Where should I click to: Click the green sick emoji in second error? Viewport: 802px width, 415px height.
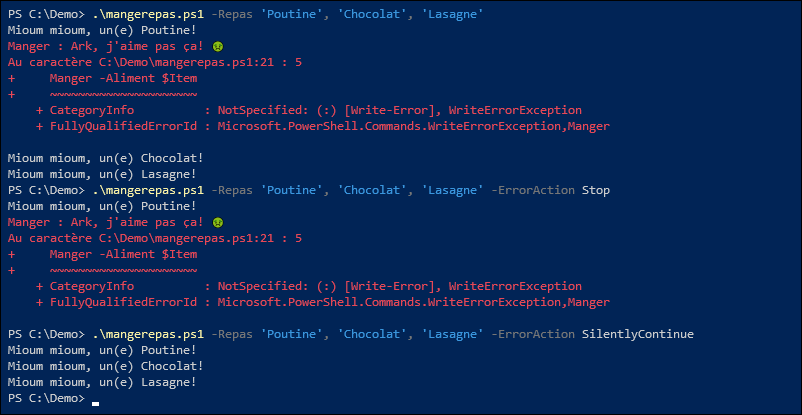point(217,223)
